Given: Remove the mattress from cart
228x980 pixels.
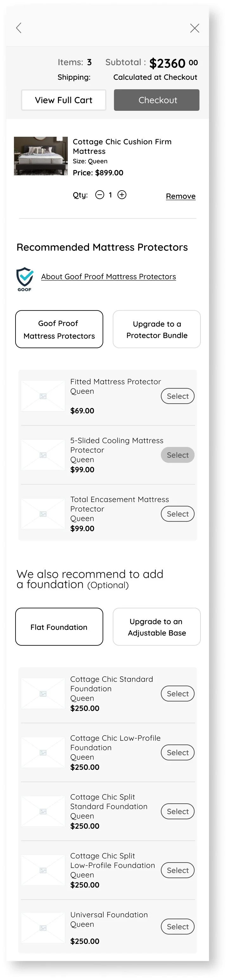Looking at the screenshot, I should pos(180,196).
